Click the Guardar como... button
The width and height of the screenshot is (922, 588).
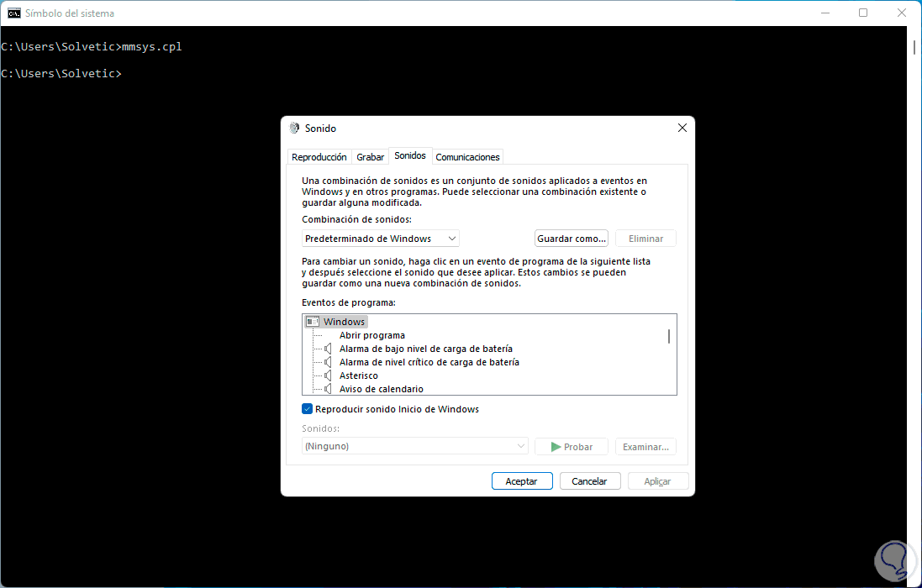pyautogui.click(x=571, y=239)
